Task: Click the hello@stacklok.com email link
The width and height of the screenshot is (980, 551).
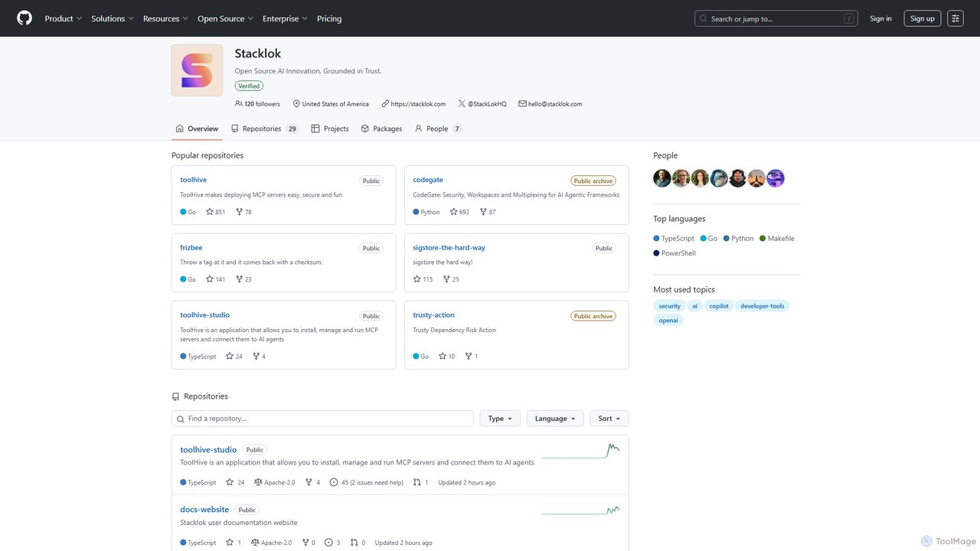Action: [555, 104]
